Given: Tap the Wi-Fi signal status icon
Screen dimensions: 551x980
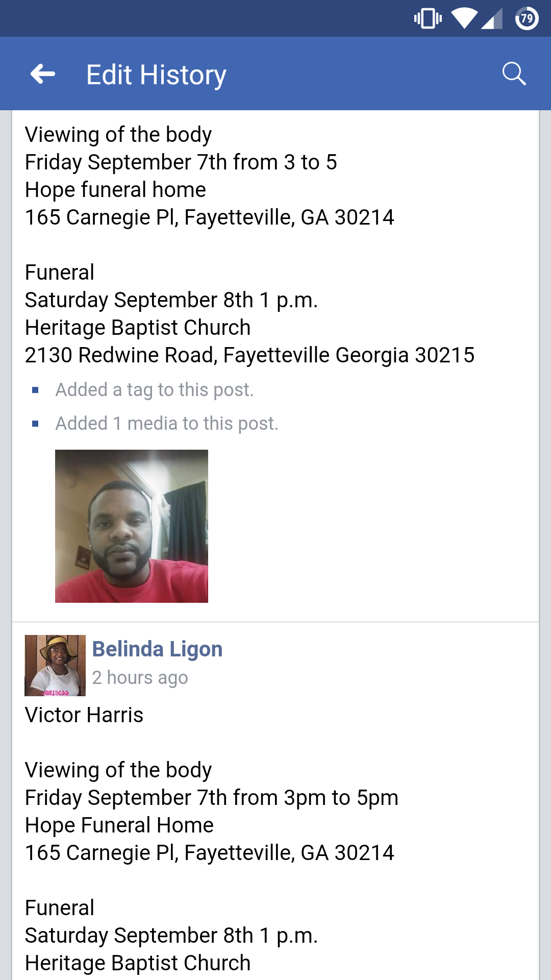Looking at the screenshot, I should click(x=464, y=19).
